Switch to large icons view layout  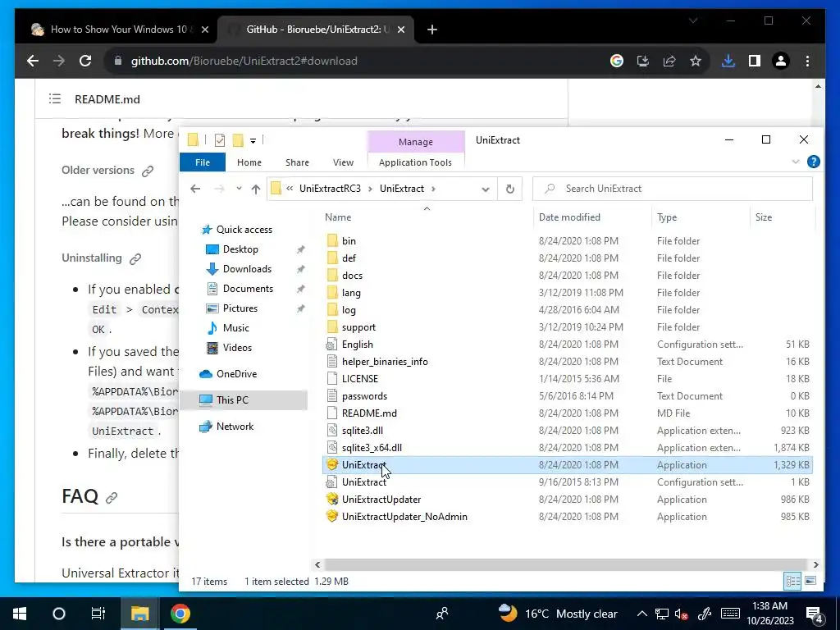810,581
